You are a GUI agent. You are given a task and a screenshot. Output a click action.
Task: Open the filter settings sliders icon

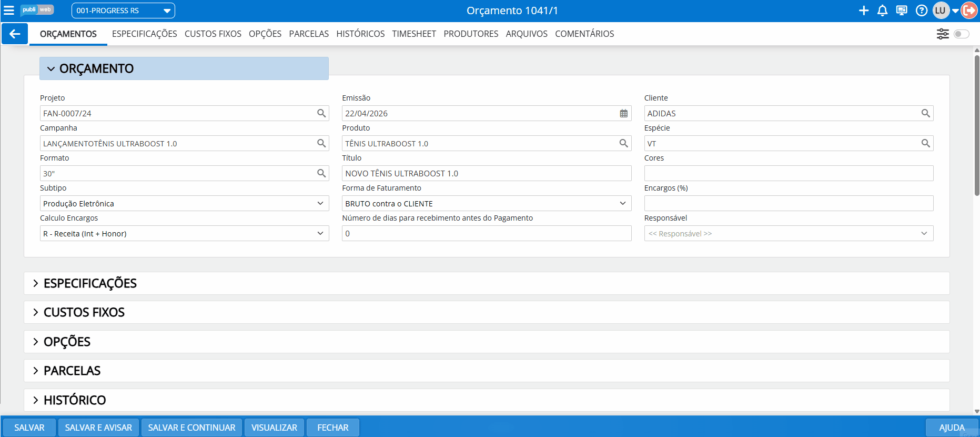[943, 34]
